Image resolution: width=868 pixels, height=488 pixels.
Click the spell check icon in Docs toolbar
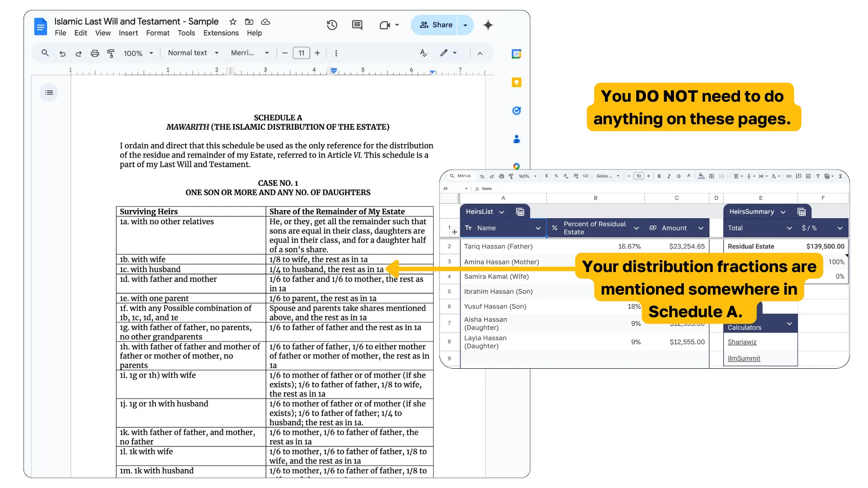click(x=424, y=53)
